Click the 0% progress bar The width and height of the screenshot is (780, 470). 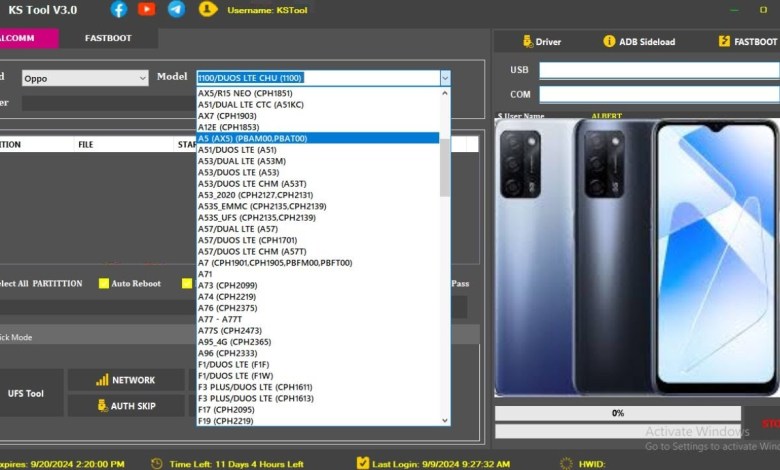pyautogui.click(x=617, y=413)
